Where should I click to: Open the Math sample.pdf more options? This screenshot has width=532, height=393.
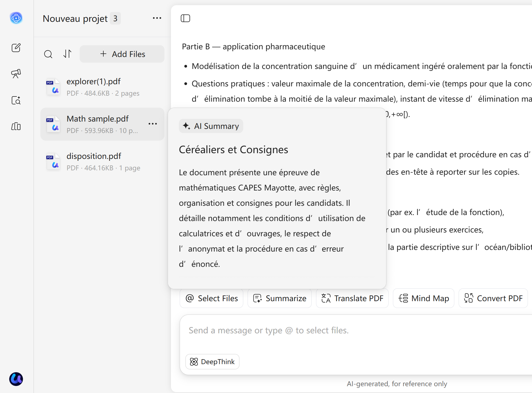point(153,124)
